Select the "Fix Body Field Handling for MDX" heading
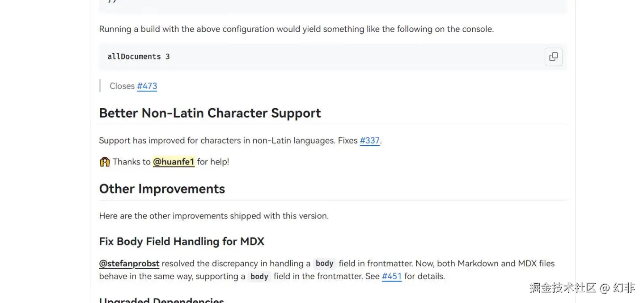 click(x=182, y=241)
